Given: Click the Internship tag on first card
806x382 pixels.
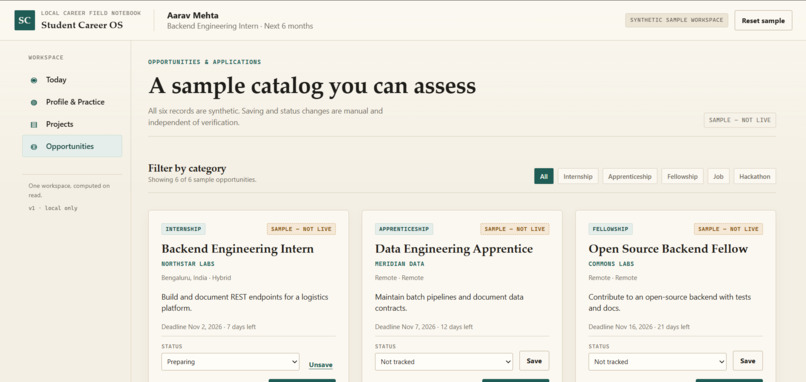Looking at the screenshot, I should point(184,229).
